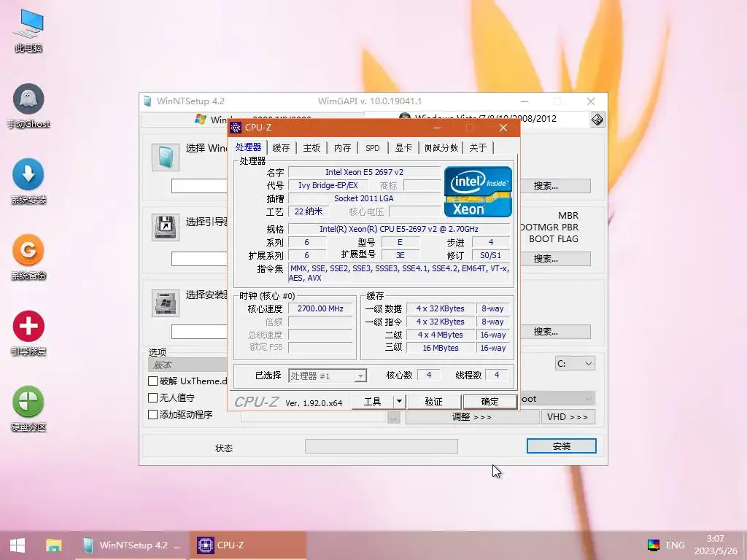This screenshot has height=560, width=747.
Task: Click the 版本 edition field in WinNTSetup
Action: pyautogui.click(x=188, y=365)
